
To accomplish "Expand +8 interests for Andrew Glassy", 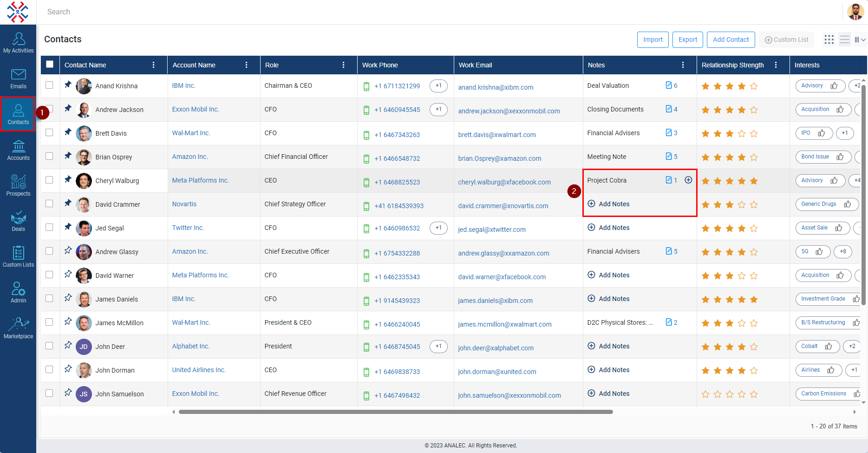I will tap(843, 251).
